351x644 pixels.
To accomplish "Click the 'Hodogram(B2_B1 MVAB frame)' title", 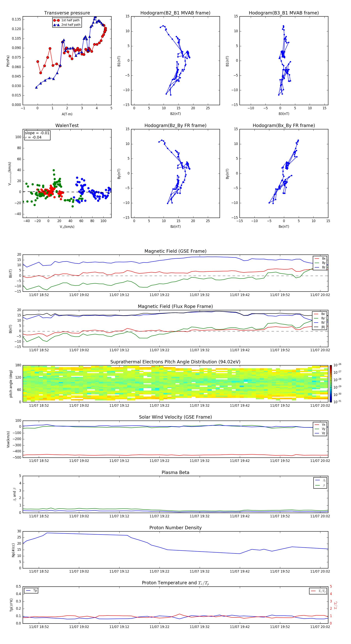I will pyautogui.click(x=175, y=13).
